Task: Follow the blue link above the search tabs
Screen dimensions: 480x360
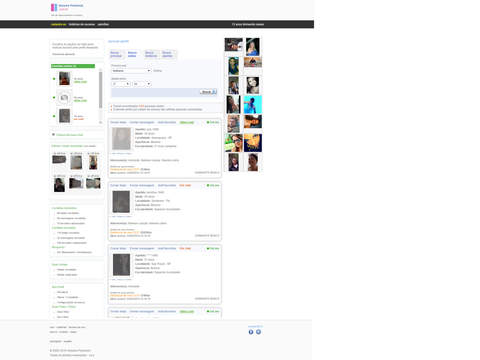Action: [x=118, y=41]
